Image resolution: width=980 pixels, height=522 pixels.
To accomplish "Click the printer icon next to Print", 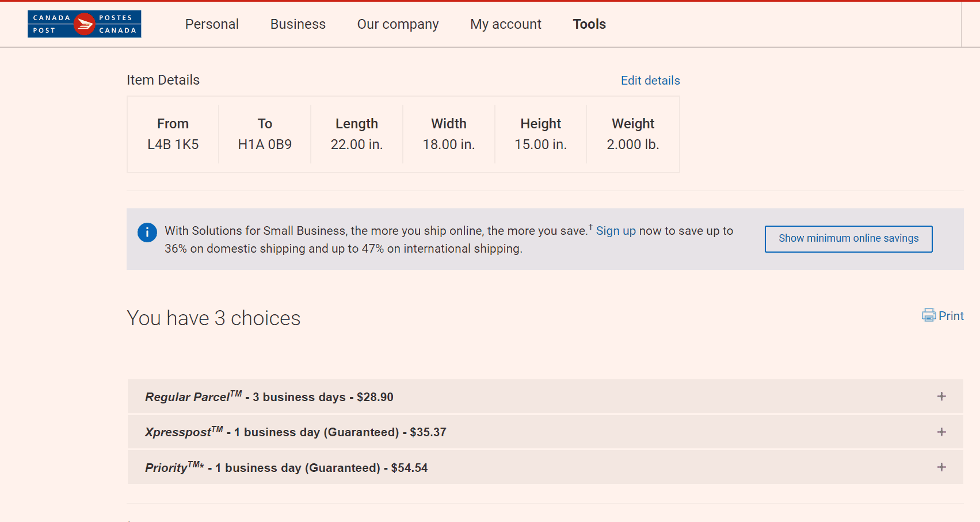I will click(x=929, y=315).
